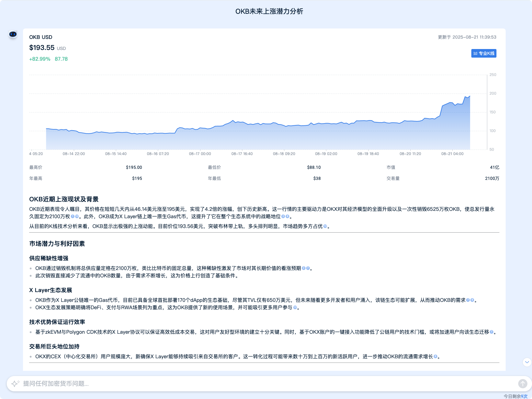Click the send arrow button
The height and width of the screenshot is (399, 532).
(522, 383)
